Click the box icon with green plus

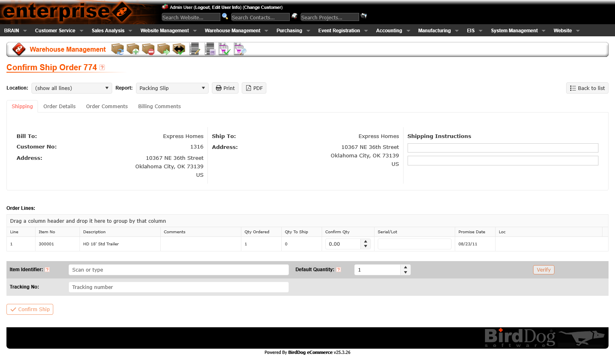pos(133,49)
